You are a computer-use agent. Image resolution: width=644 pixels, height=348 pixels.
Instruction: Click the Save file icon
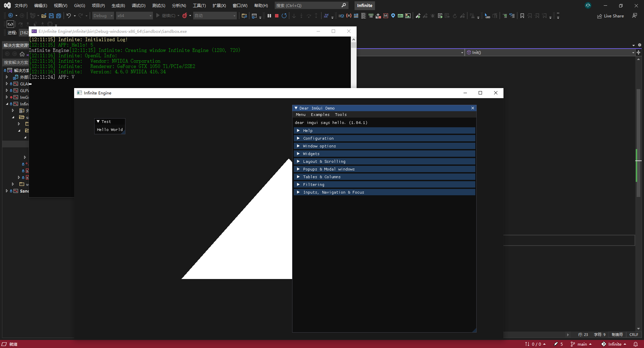[x=51, y=16]
